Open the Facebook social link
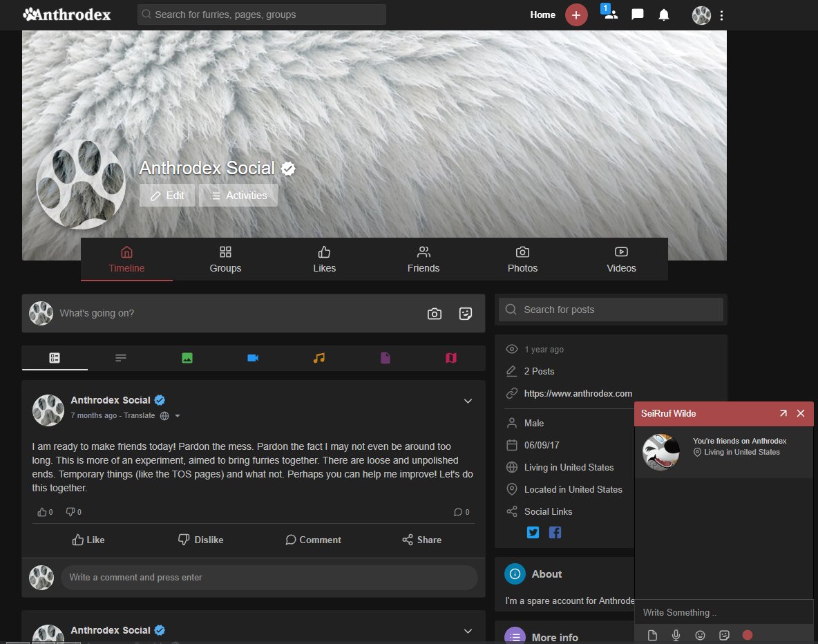818x644 pixels. click(x=555, y=532)
